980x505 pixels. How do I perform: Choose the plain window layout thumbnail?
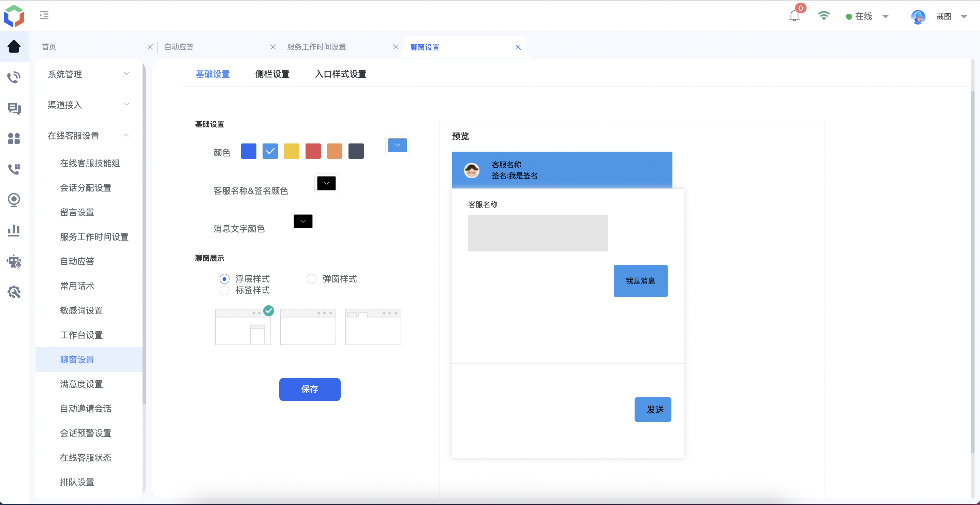(308, 327)
